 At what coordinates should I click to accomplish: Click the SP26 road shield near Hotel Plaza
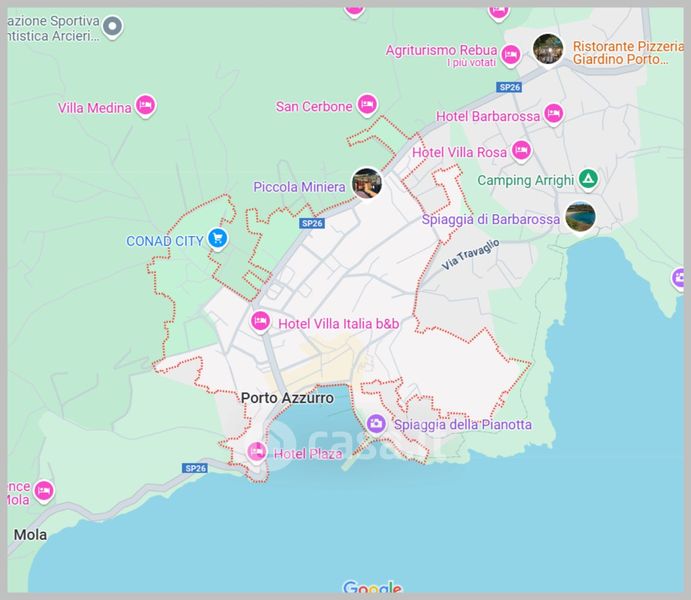tap(195, 468)
